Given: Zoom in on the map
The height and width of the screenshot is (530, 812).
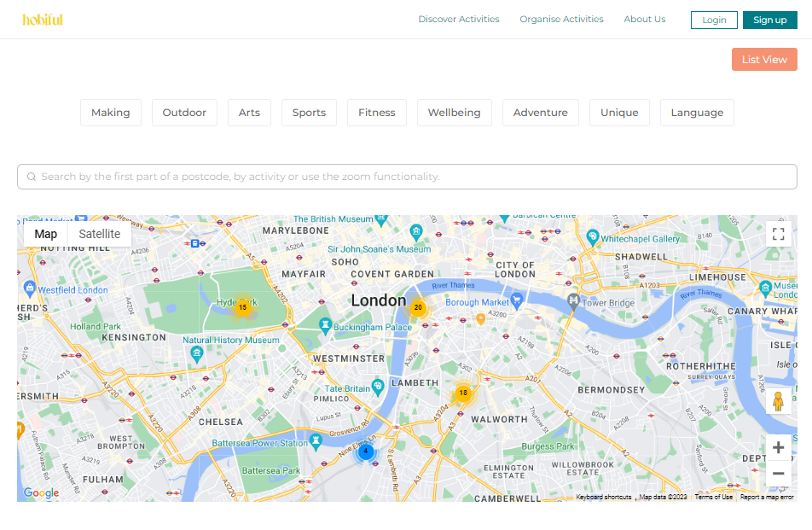Looking at the screenshot, I should 778,447.
